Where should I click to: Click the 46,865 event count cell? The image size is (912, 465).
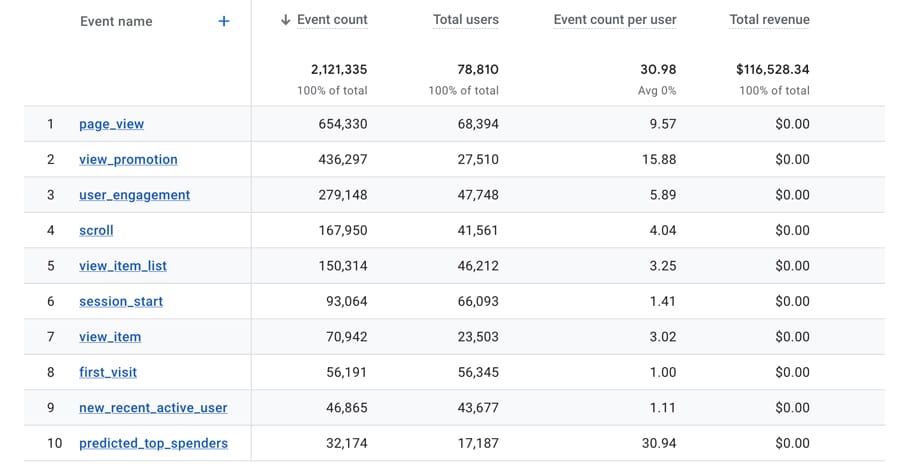coord(347,408)
